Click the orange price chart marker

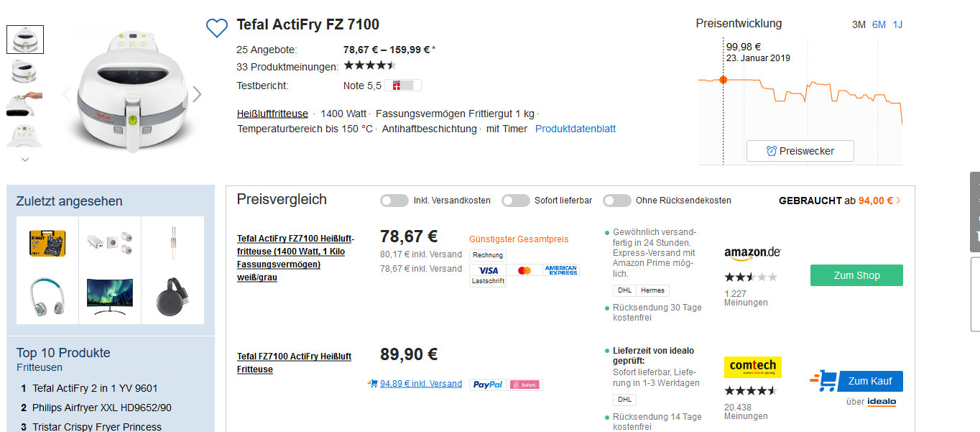724,79
